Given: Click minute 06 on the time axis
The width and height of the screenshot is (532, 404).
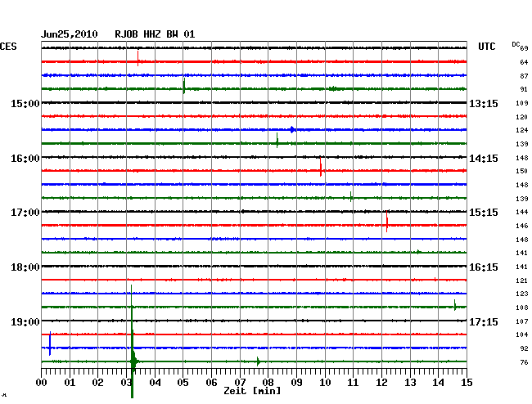Looking at the screenshot, I should pos(211,383).
